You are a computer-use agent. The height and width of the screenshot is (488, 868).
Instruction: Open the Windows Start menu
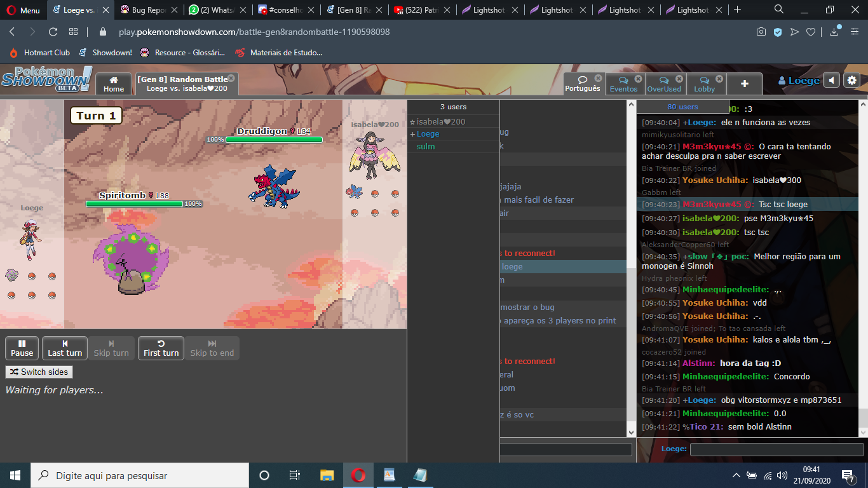coord(15,475)
